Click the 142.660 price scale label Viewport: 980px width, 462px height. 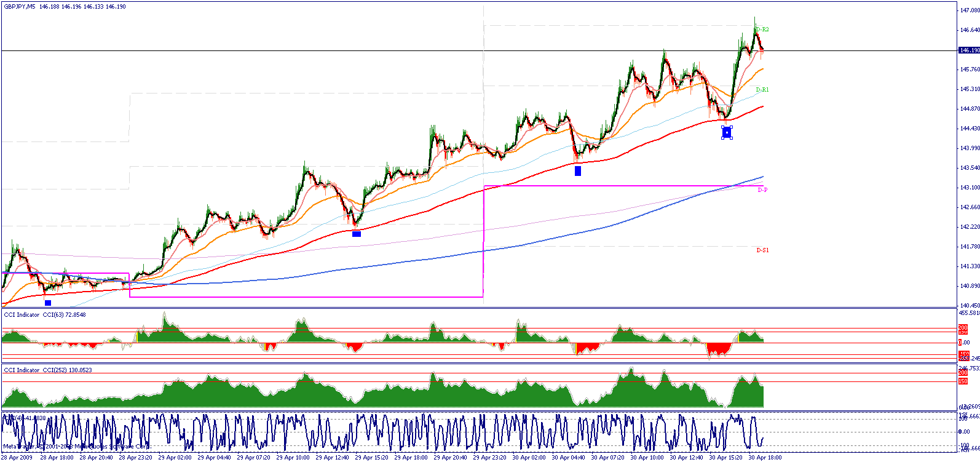[970, 207]
